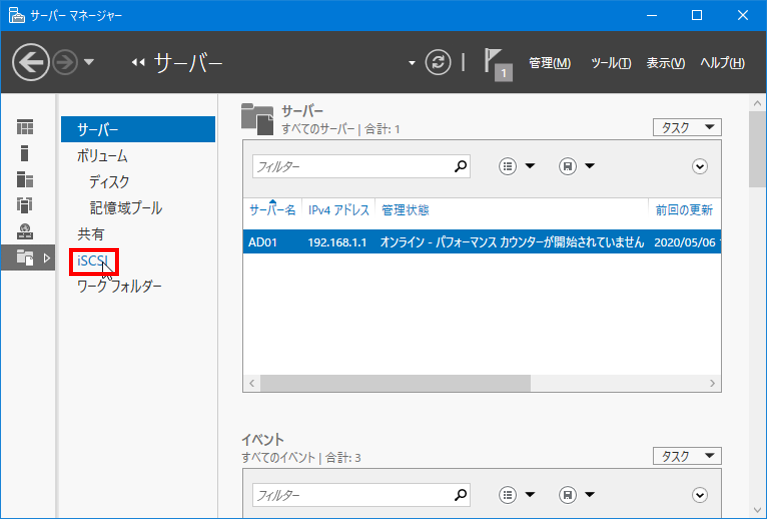Select the All Servers icon in sidebar

tap(25, 180)
